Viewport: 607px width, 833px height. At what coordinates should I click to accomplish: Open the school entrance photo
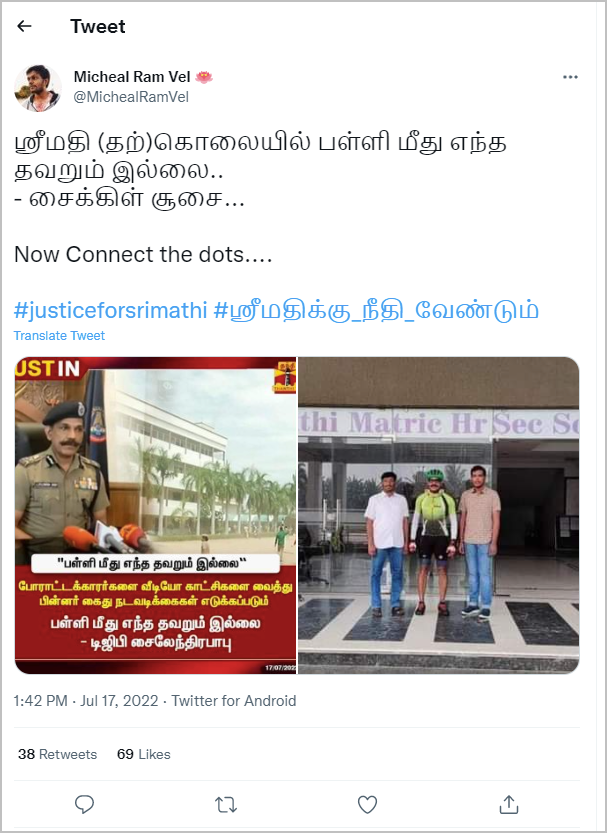[x=439, y=515]
